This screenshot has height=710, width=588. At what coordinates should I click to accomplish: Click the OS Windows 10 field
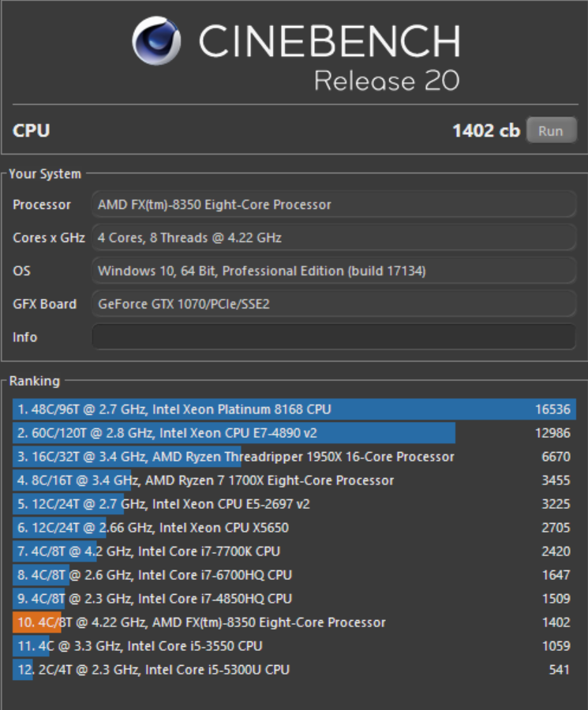point(334,271)
